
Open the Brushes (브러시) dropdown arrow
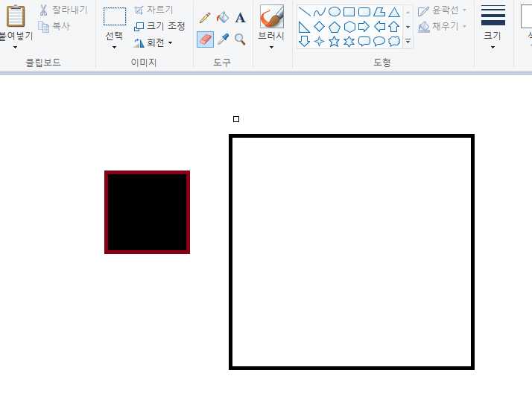click(x=271, y=48)
